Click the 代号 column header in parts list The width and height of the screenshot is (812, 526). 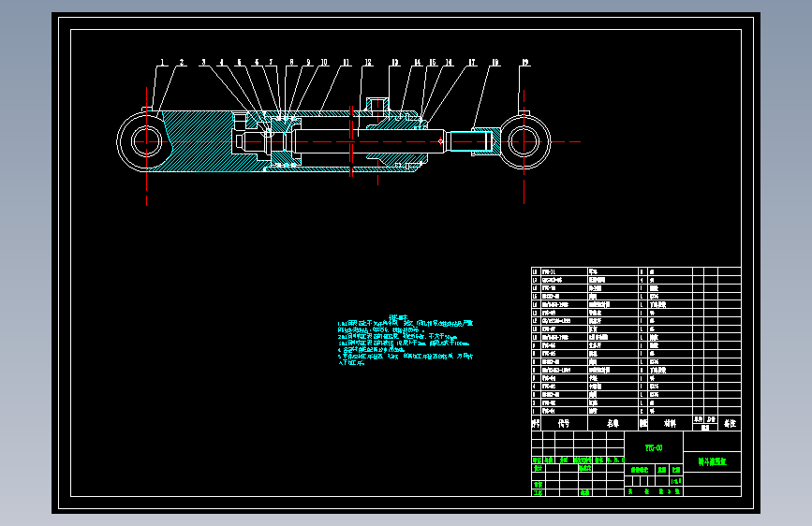564,423
